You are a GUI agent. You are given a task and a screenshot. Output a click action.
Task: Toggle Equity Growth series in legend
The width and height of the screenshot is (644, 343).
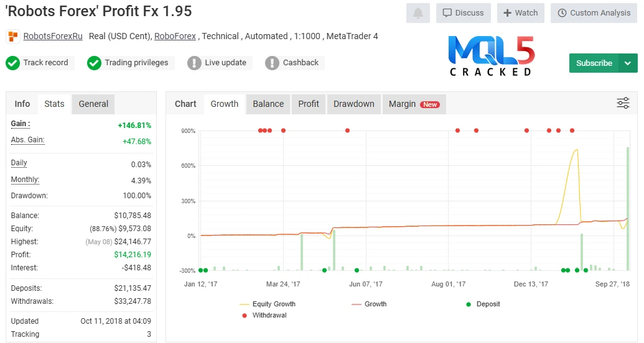tap(268, 304)
